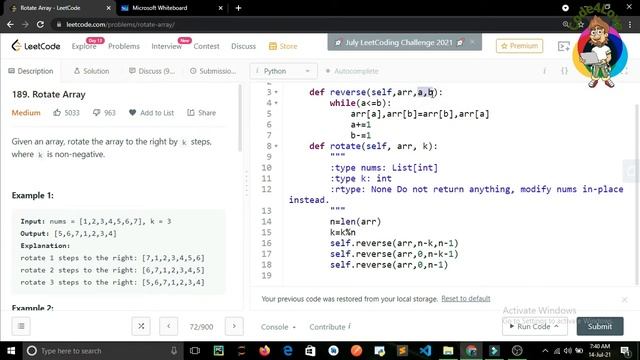Open the Problems menu

pyautogui.click(x=124, y=46)
